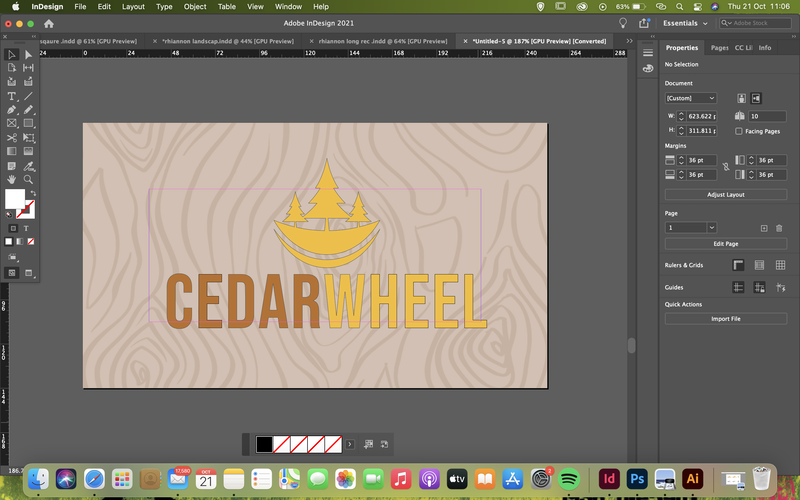Show the document grid icon

coord(780,265)
